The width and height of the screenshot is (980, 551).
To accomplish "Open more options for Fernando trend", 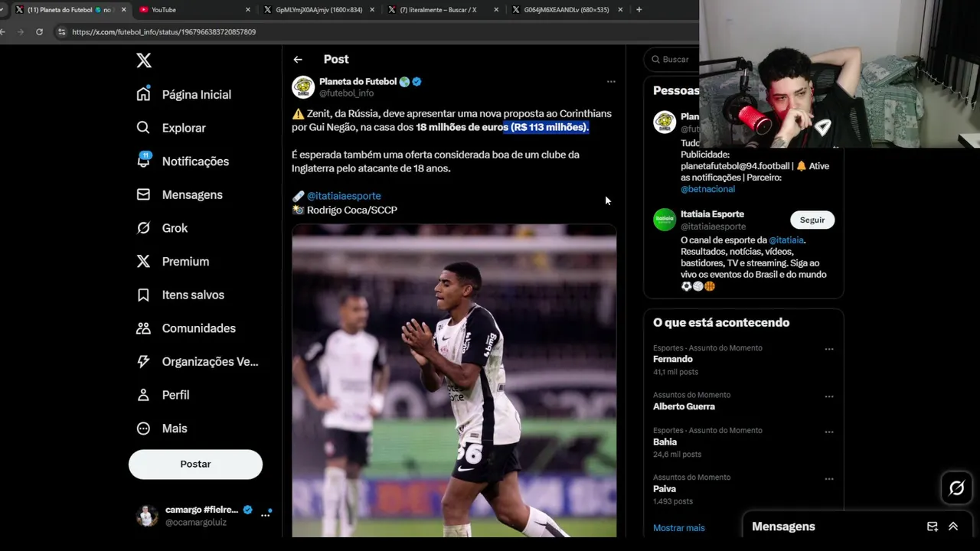I will [x=829, y=349].
